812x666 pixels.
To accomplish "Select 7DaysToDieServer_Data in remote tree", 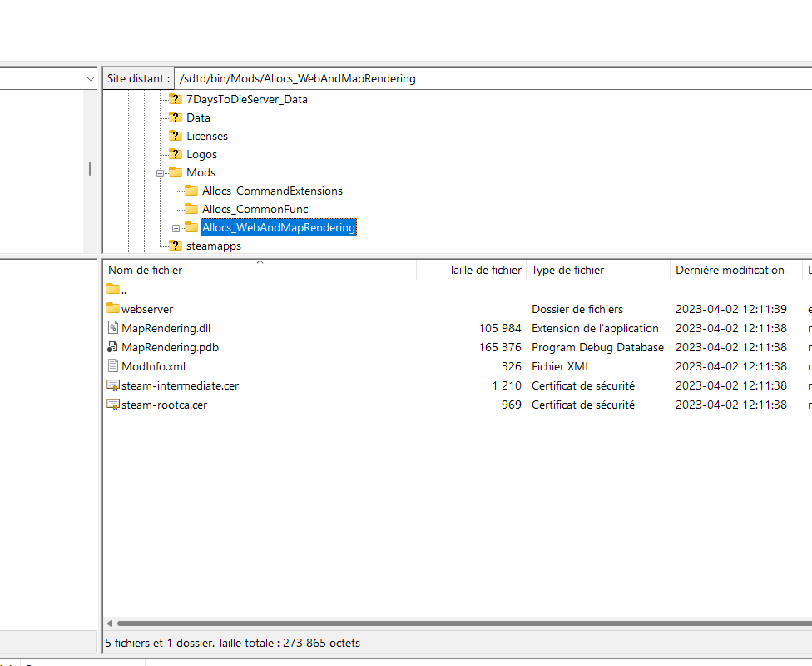I will (246, 99).
